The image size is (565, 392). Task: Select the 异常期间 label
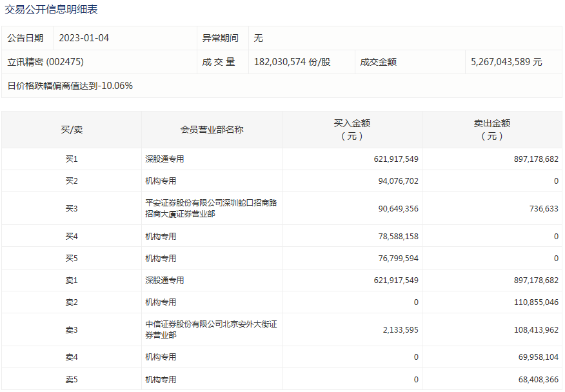coord(220,38)
